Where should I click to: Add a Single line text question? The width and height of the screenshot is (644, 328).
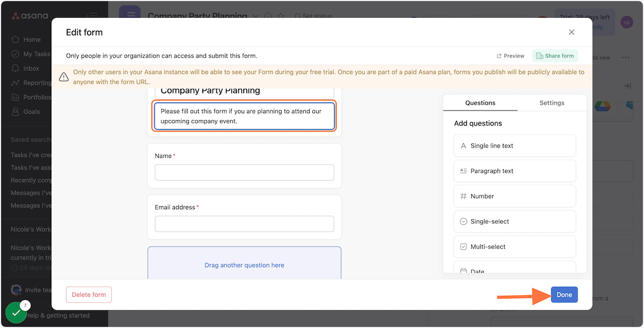(515, 145)
